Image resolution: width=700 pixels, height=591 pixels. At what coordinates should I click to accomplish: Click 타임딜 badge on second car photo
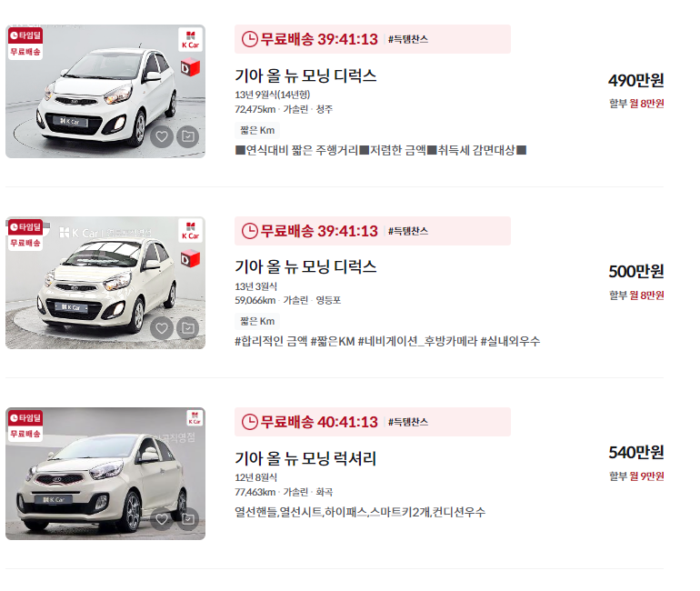click(x=25, y=227)
